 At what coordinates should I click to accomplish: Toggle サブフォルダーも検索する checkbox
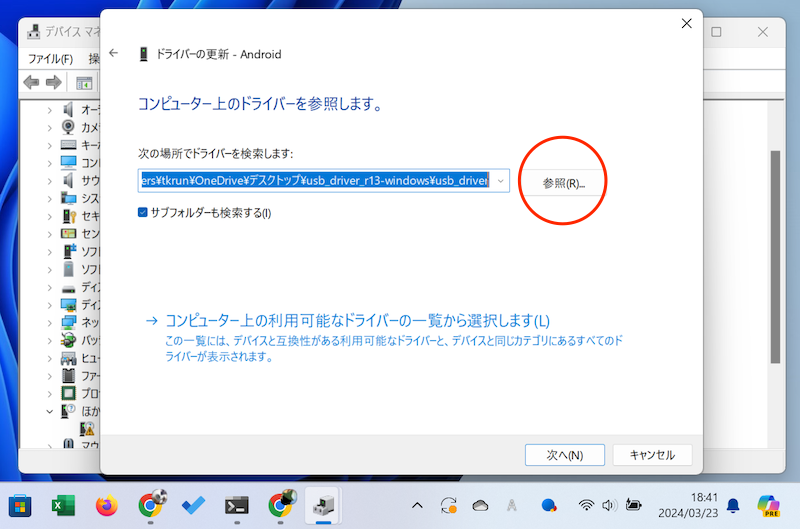[144, 212]
